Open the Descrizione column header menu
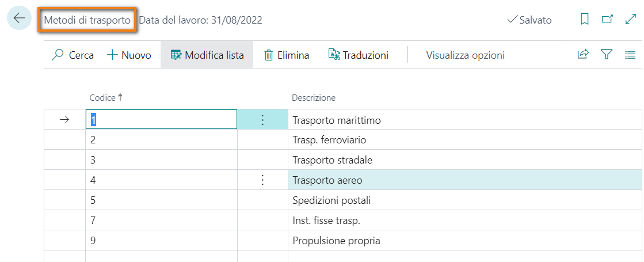The image size is (644, 262). (314, 98)
